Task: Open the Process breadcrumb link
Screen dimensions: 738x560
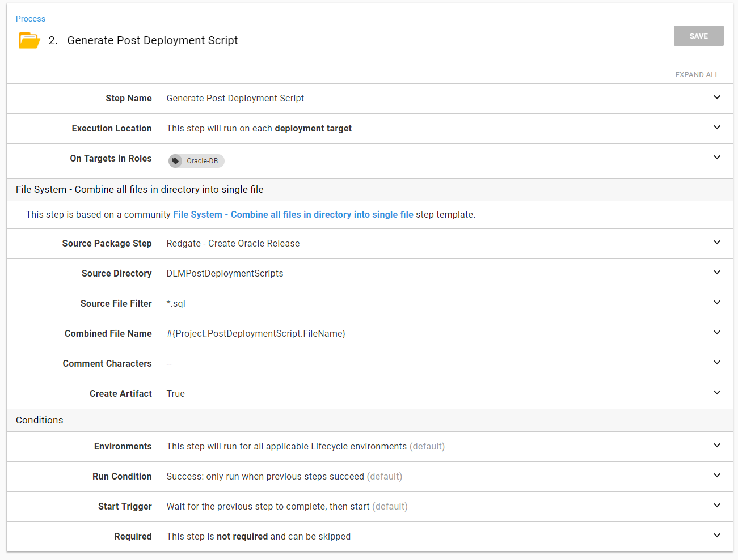Action: tap(31, 19)
